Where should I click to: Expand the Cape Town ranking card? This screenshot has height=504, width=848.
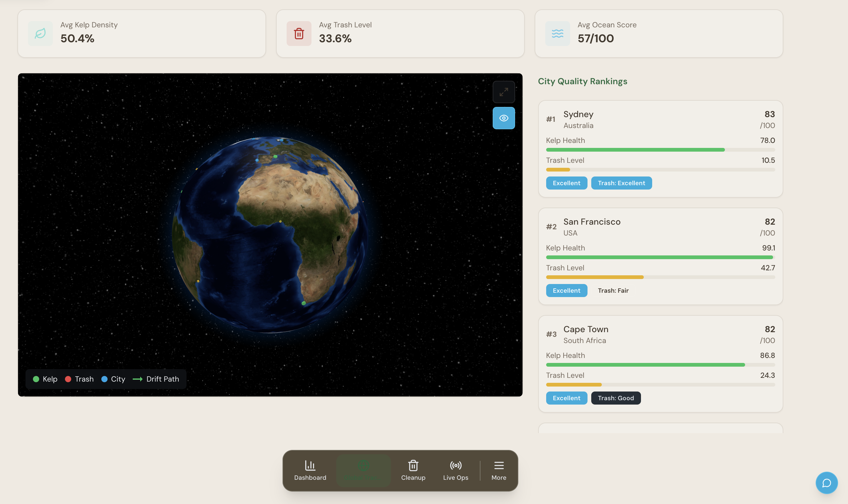point(660,335)
